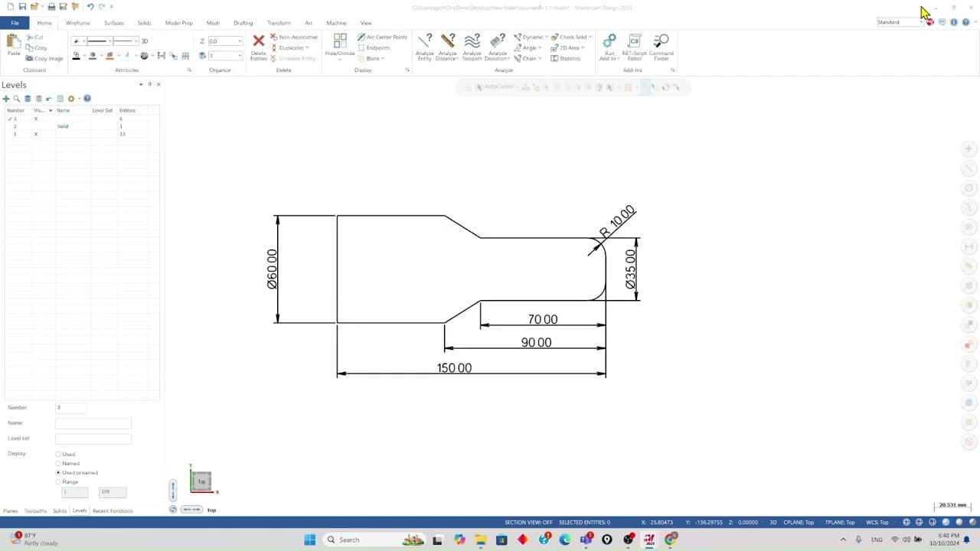Launch Analyze Deviation tool

point(498,47)
